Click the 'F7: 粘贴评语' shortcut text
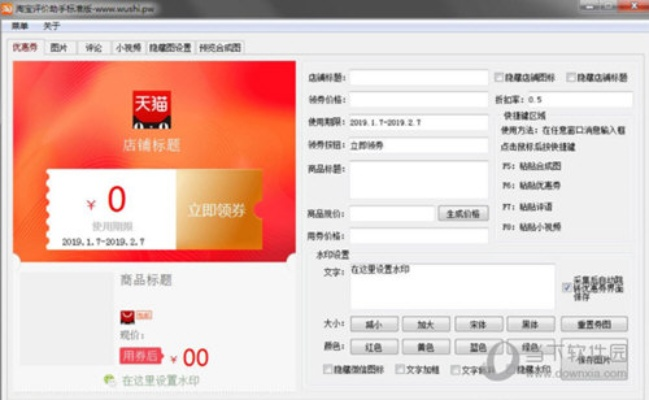649x400 pixels. (527, 206)
